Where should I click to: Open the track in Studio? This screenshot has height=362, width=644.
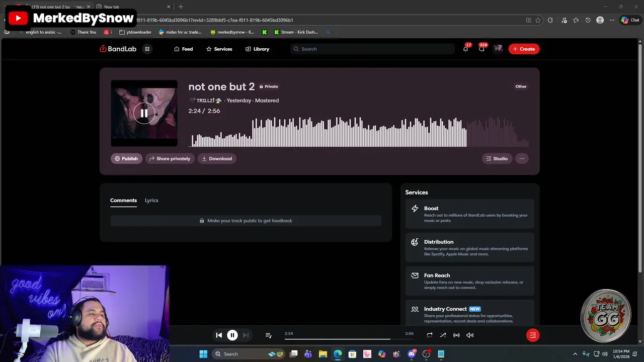[x=497, y=158]
